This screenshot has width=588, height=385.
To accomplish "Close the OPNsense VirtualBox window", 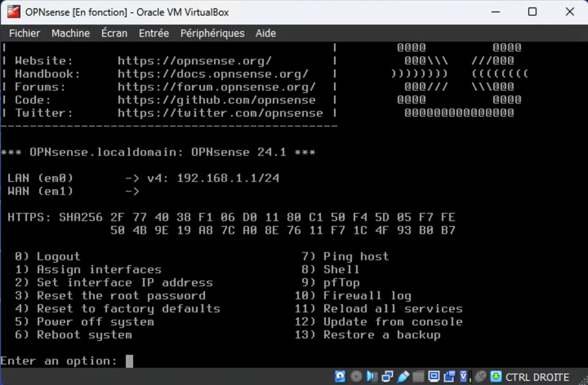I will point(570,12).
